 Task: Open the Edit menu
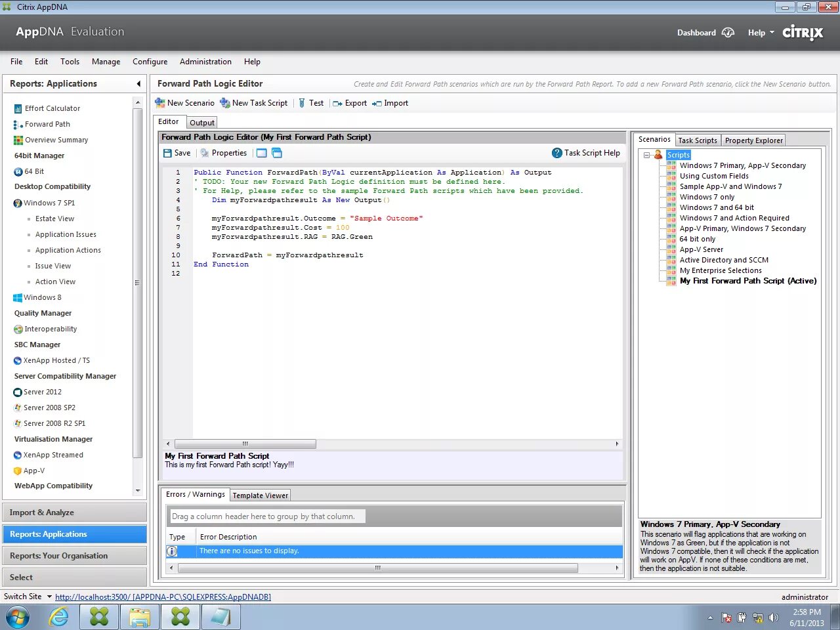coord(41,62)
